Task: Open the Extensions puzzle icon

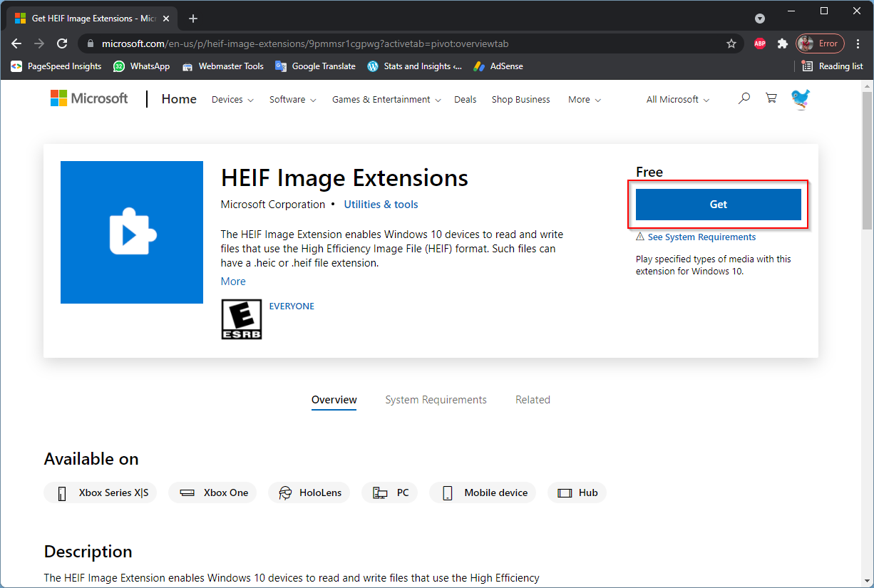Action: click(x=783, y=43)
